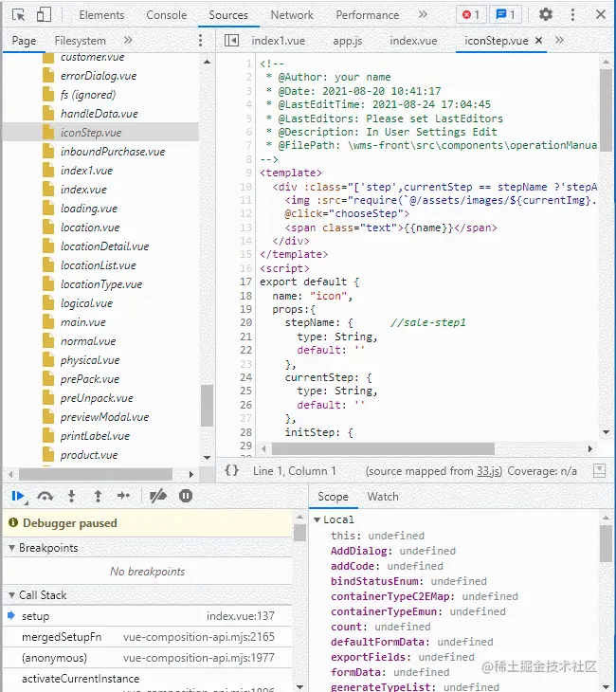616x692 pixels.
Task: Select the mergedSetupFn call stack frame
Action: point(148,637)
